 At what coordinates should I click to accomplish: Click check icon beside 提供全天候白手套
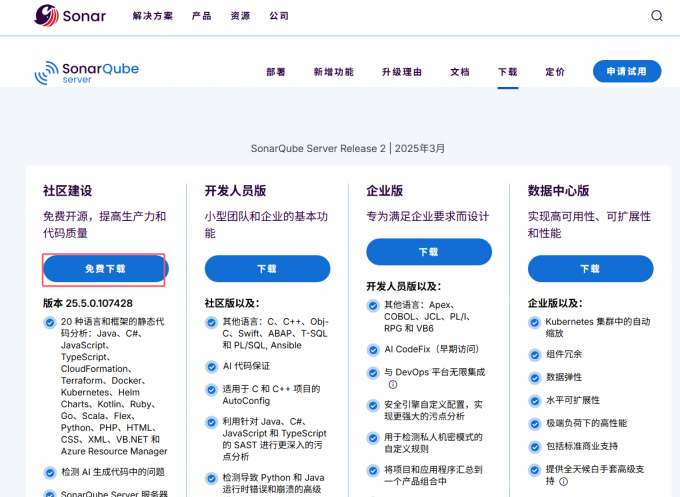(x=534, y=470)
